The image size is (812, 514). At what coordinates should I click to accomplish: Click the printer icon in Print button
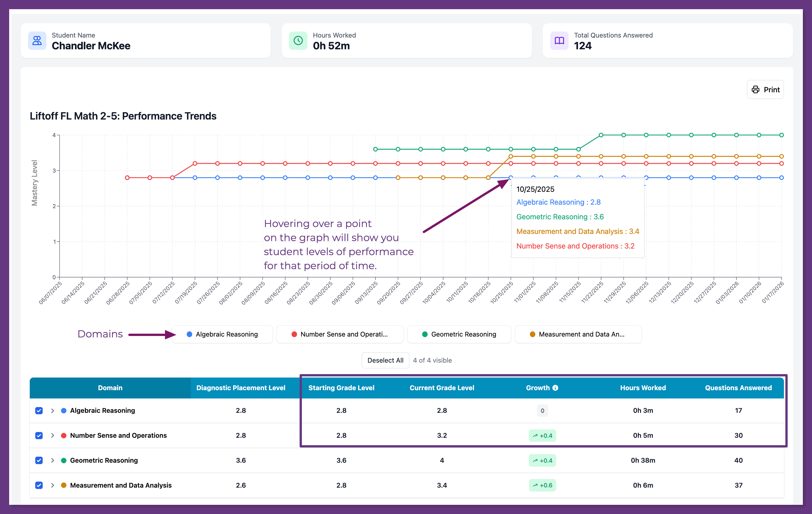(756, 89)
